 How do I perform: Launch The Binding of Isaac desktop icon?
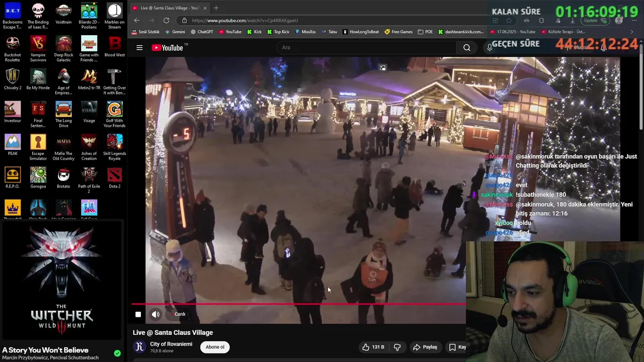[38, 16]
